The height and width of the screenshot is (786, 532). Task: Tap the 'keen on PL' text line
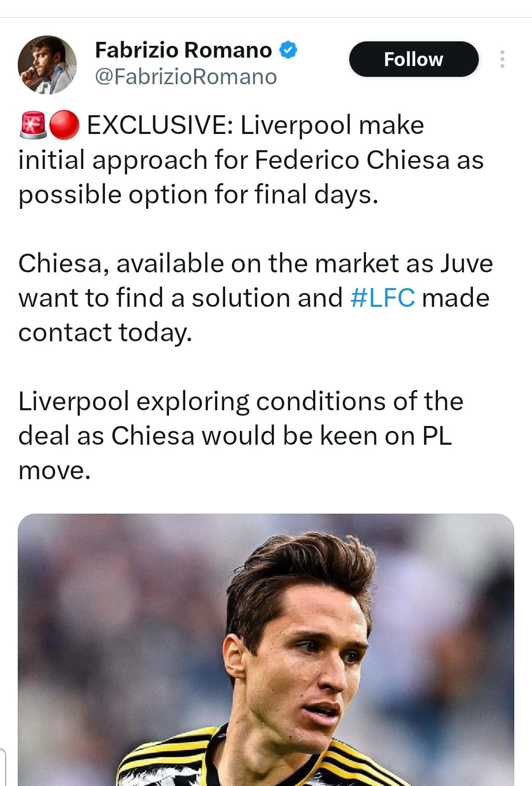pyautogui.click(x=235, y=436)
